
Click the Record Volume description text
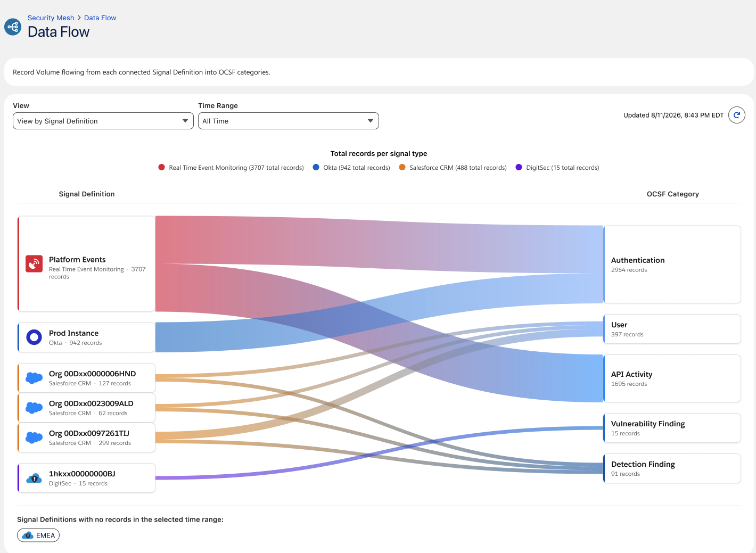click(142, 72)
